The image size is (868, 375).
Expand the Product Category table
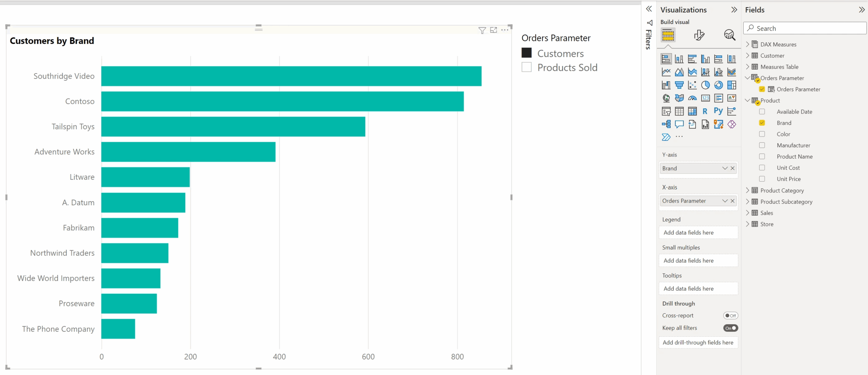tap(747, 190)
